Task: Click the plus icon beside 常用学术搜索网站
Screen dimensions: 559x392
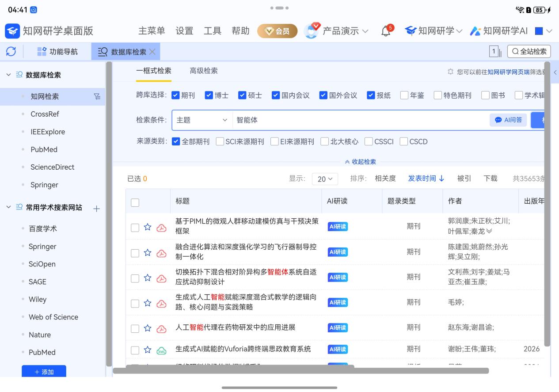Action: pyautogui.click(x=97, y=209)
